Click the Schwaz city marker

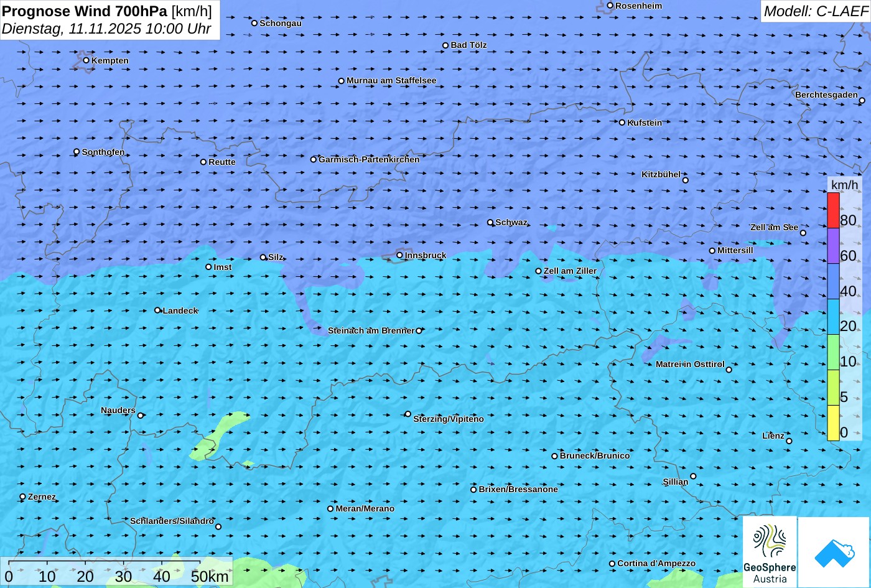pos(490,222)
